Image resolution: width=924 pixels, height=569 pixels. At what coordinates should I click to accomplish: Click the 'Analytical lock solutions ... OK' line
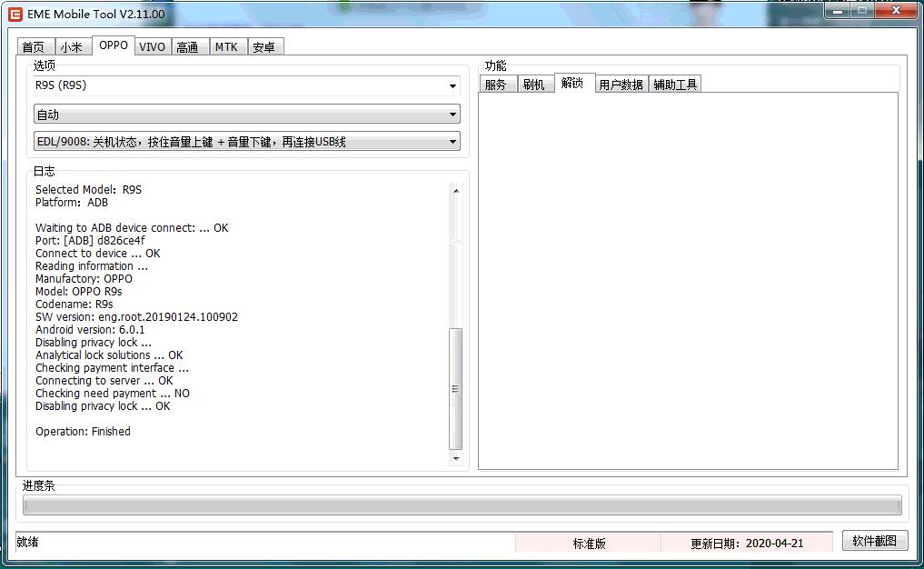(109, 355)
